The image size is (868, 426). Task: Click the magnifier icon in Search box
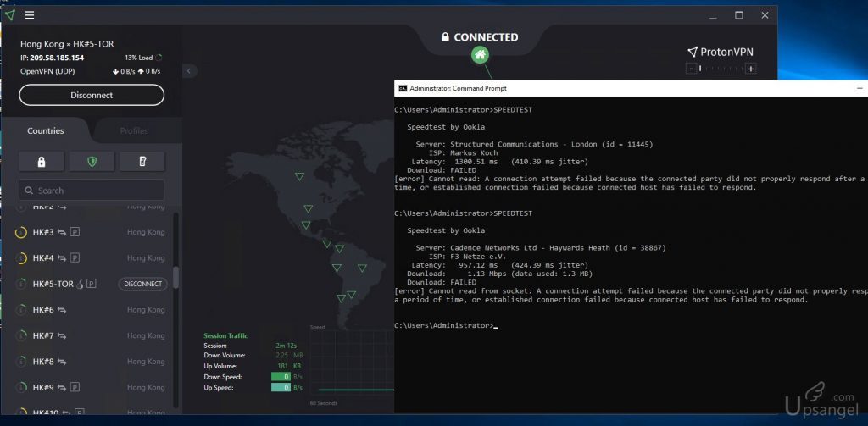30,191
